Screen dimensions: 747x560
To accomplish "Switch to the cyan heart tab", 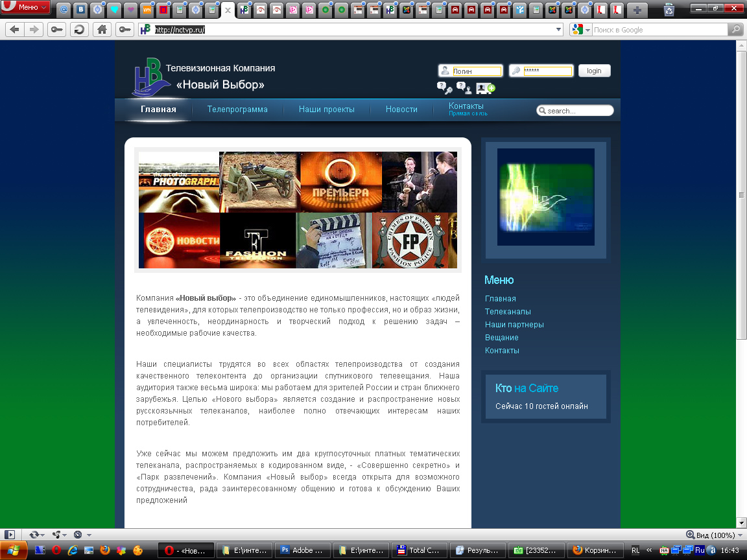I will [114, 10].
